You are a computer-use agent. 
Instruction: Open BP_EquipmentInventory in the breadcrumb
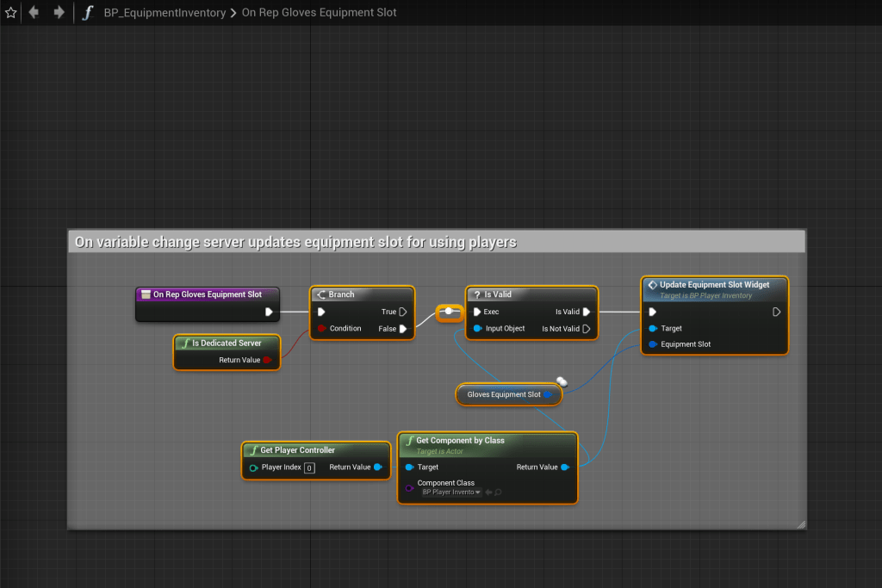[x=165, y=13]
